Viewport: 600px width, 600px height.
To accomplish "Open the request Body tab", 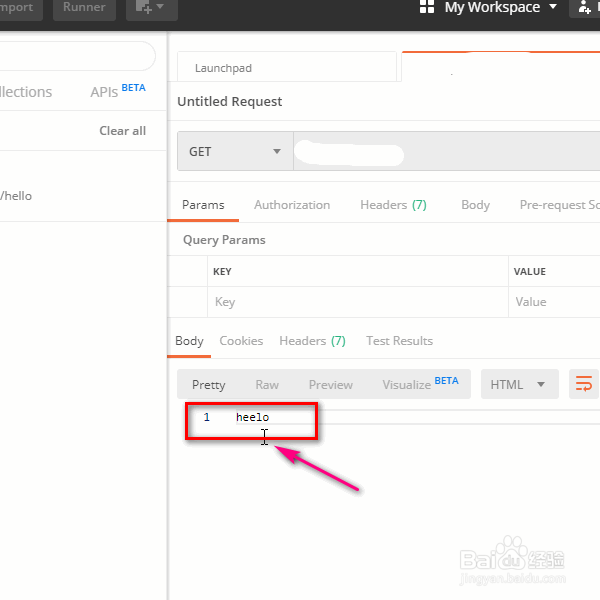I will (x=475, y=205).
